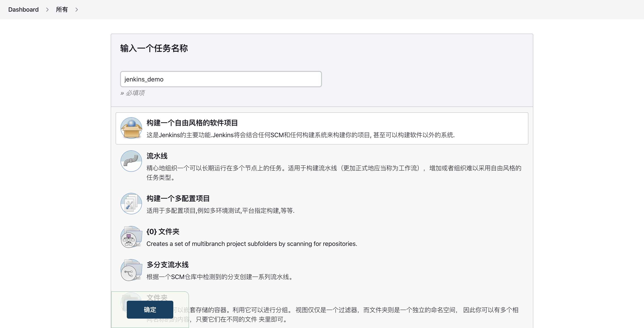Click description starting 这是Jenkins的主要功能
The image size is (644, 328).
[301, 135]
